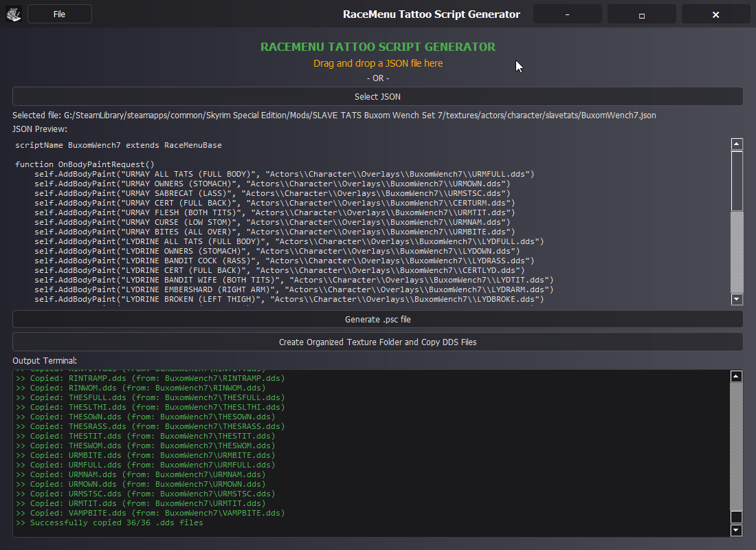This screenshot has width=756, height=550.
Task: Click the 'Output Terminal:' label
Action: pos(45,361)
